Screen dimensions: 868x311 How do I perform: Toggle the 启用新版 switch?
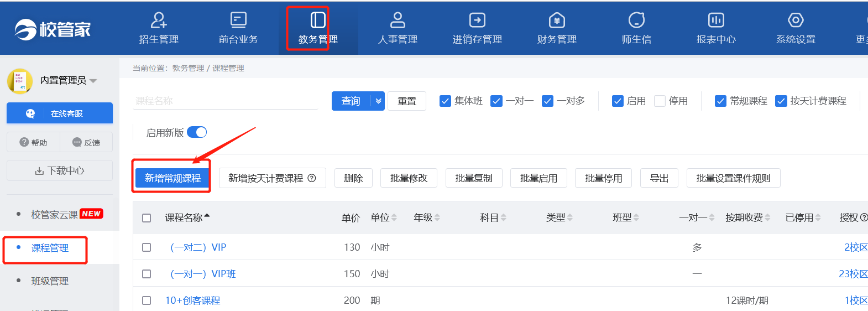197,132
